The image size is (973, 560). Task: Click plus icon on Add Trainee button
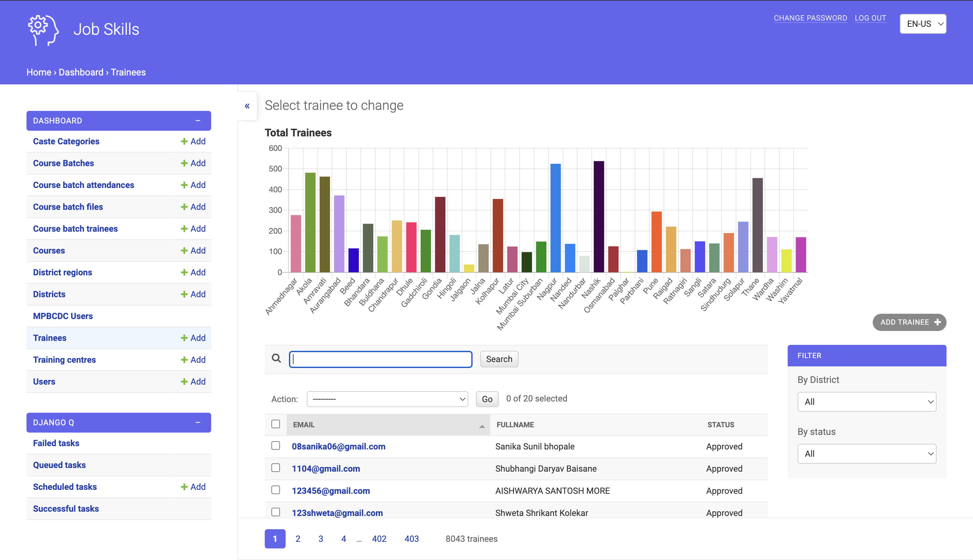(938, 322)
